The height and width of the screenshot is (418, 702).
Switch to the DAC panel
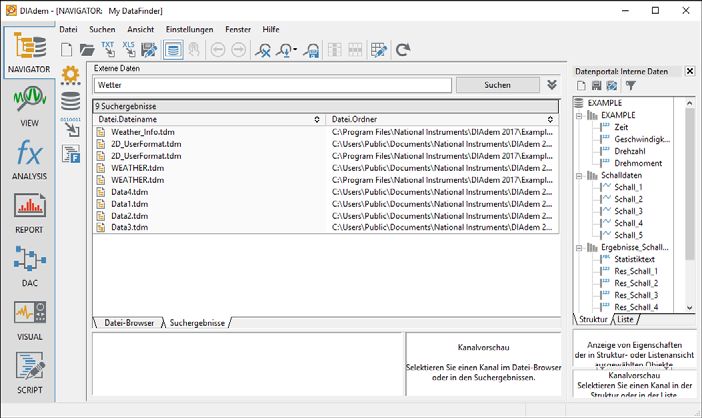point(29,267)
